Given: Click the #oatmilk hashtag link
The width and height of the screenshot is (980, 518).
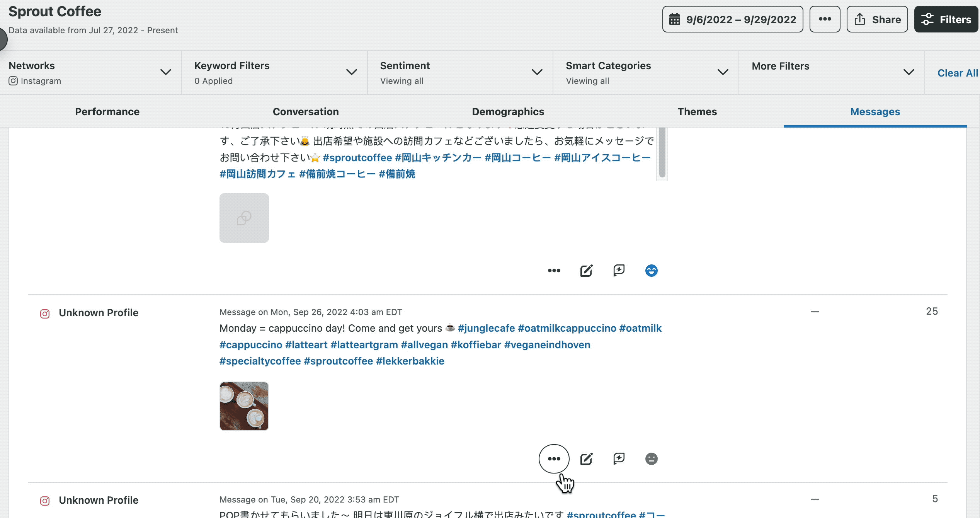Looking at the screenshot, I should pos(640,328).
